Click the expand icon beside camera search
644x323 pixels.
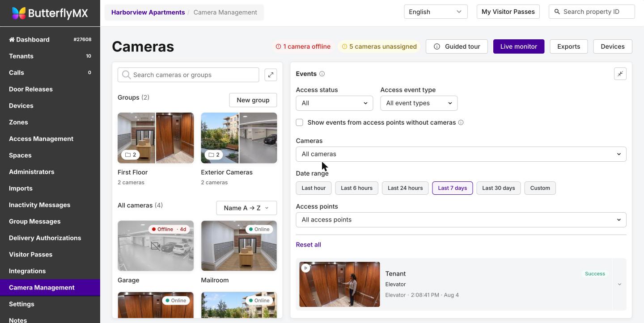271,75
